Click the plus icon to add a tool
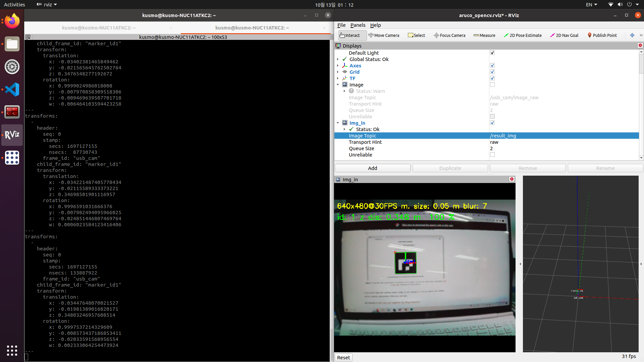Image resolution: width=644 pixels, height=362 pixels. (632, 35)
